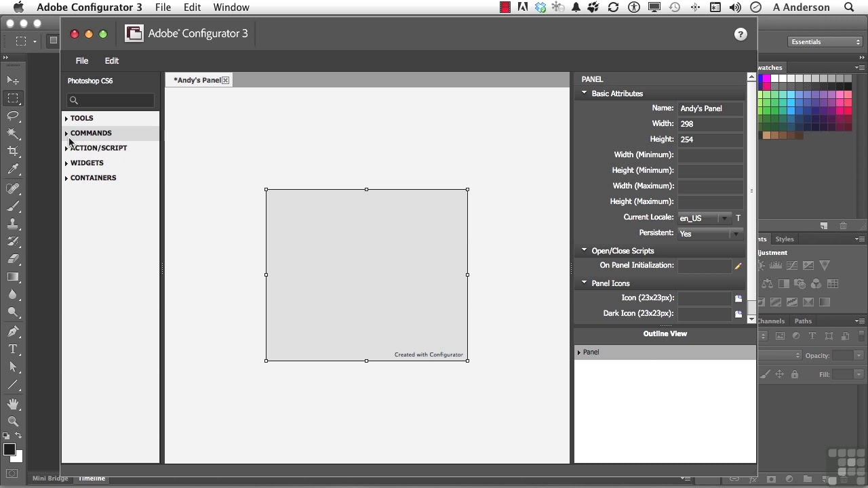Viewport: 868px width, 488px height.
Task: Select the Brush tool in Photoshop toolbar
Action: 13,206
